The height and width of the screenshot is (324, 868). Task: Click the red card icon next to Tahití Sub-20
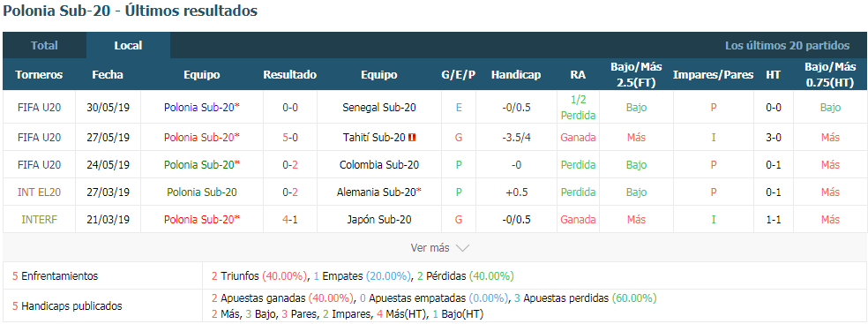click(x=411, y=138)
